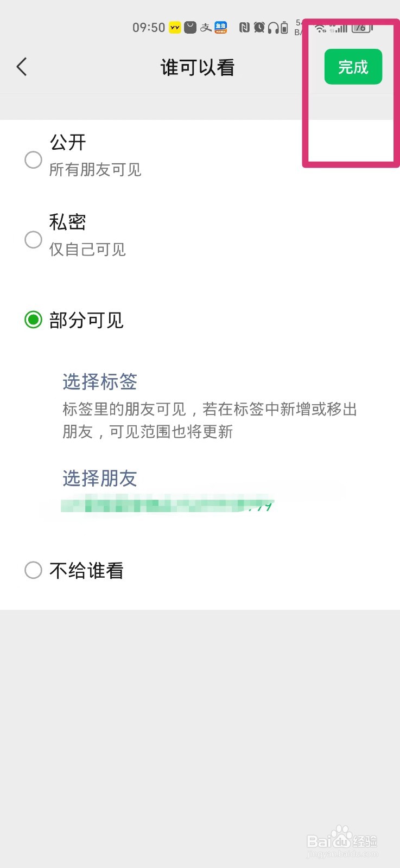Select the 不给谁看 radio button
The image size is (400, 868).
tap(33, 570)
